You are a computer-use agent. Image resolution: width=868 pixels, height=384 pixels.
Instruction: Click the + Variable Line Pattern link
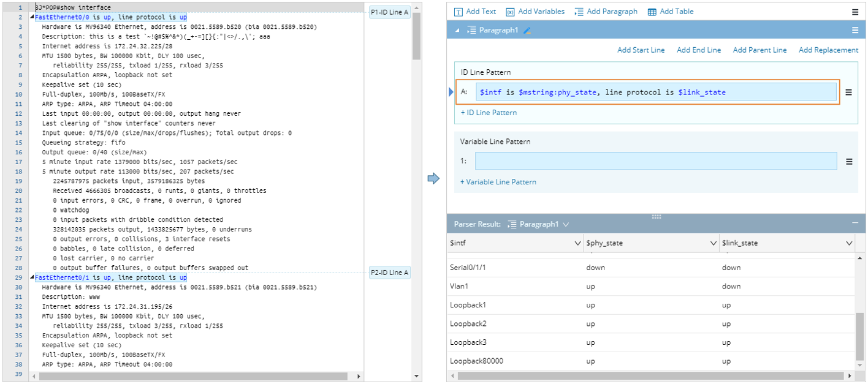pos(498,182)
